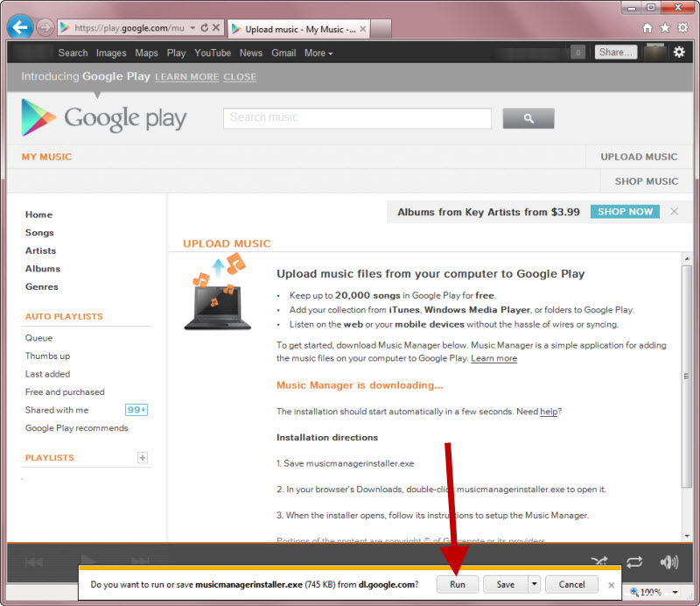Open the browser Tools gear icon
Viewport: 700px width, 606px height.
pyautogui.click(x=683, y=28)
